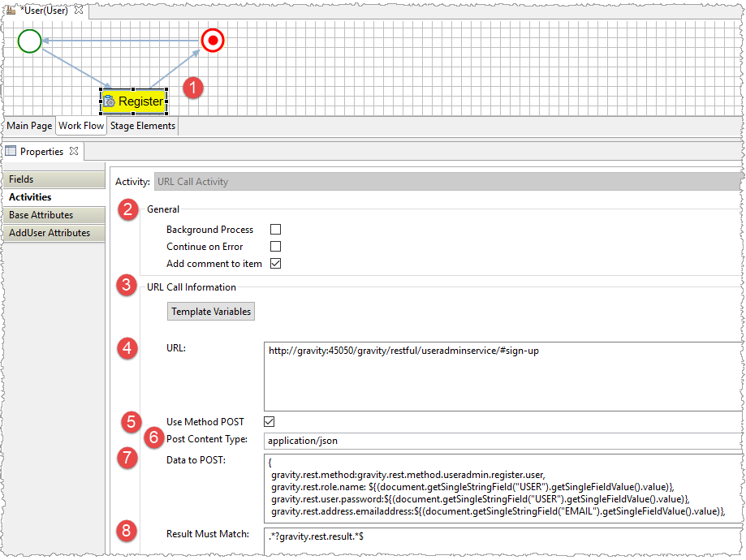The image size is (746, 560).
Task: Click the User editor tab icon
Action: click(11, 10)
